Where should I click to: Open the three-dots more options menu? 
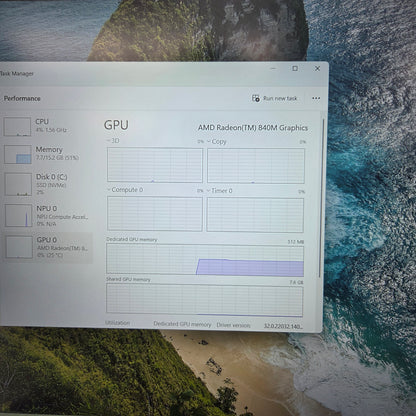click(316, 98)
